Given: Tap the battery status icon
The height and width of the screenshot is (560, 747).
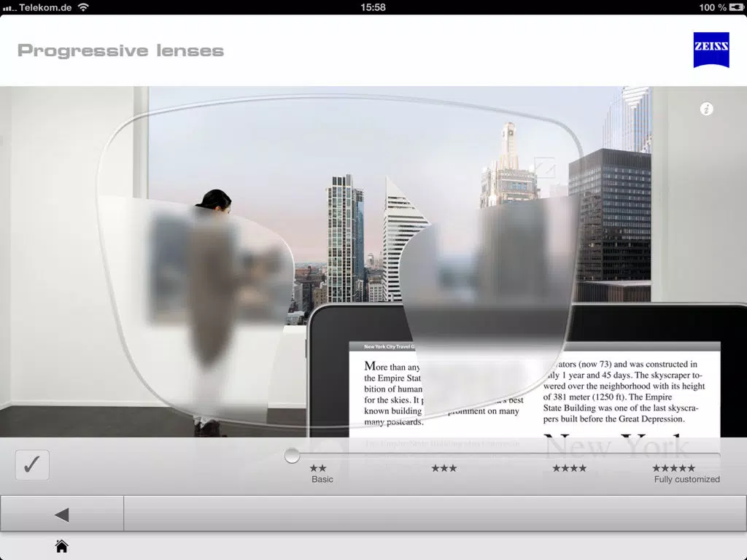Looking at the screenshot, I should (x=737, y=7).
